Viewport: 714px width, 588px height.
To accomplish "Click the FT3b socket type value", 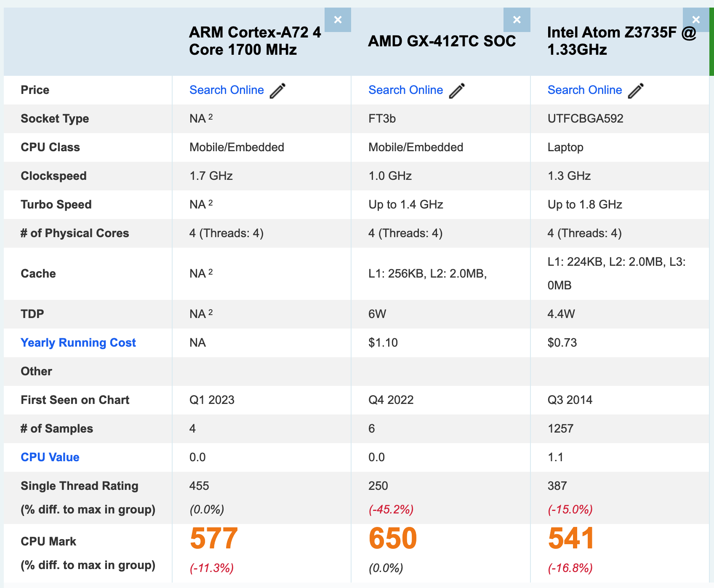I will [382, 119].
